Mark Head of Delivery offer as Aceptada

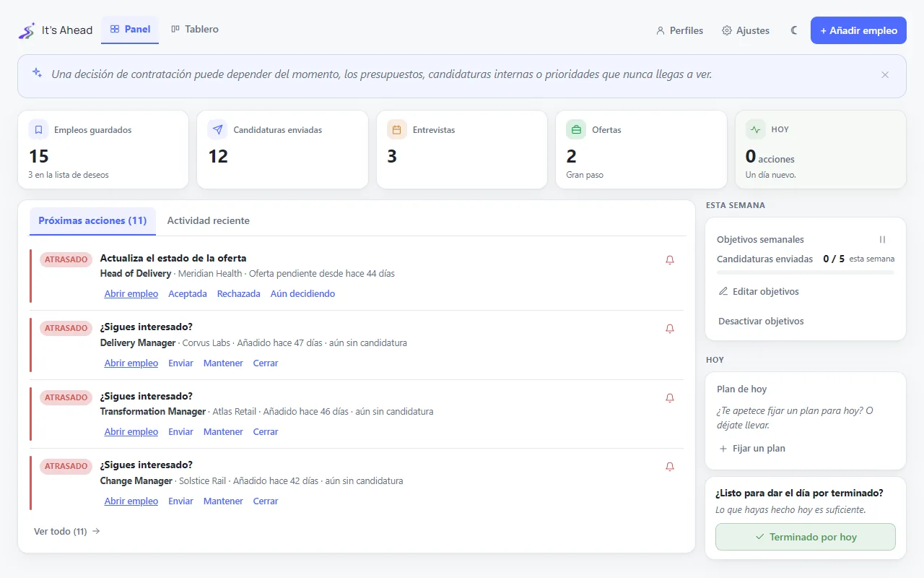188,294
